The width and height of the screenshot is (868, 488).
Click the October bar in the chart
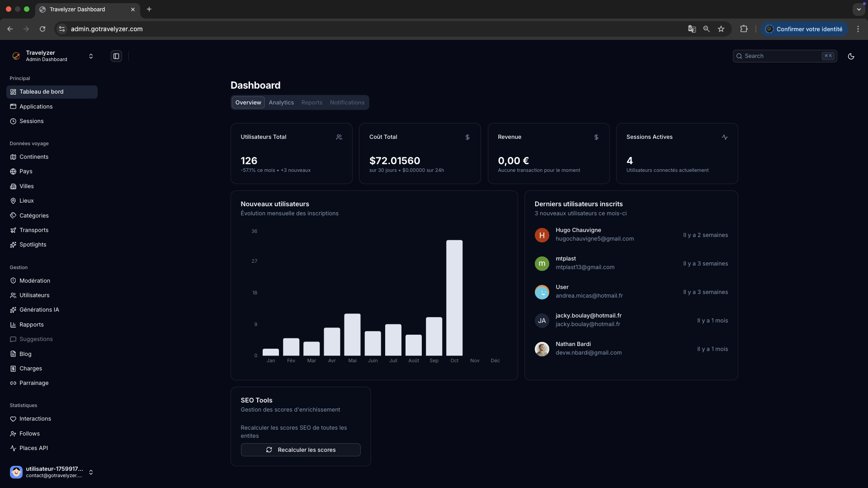click(x=454, y=298)
